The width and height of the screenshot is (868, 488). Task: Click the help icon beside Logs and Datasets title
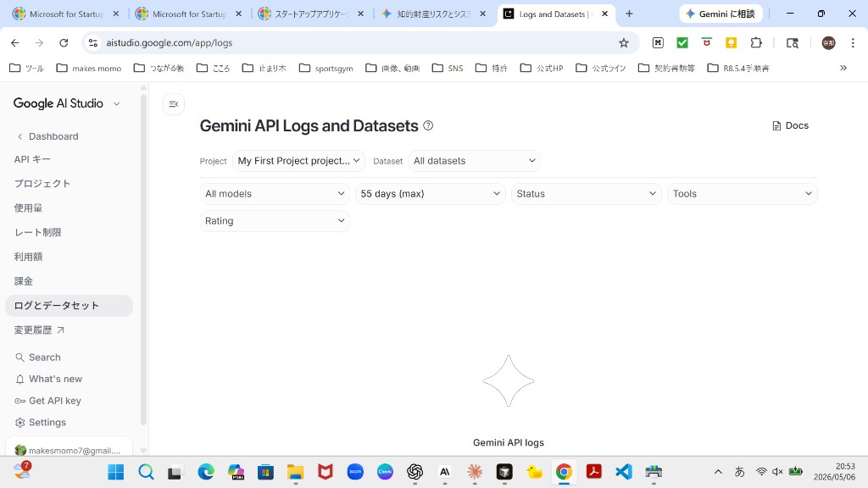(x=428, y=125)
